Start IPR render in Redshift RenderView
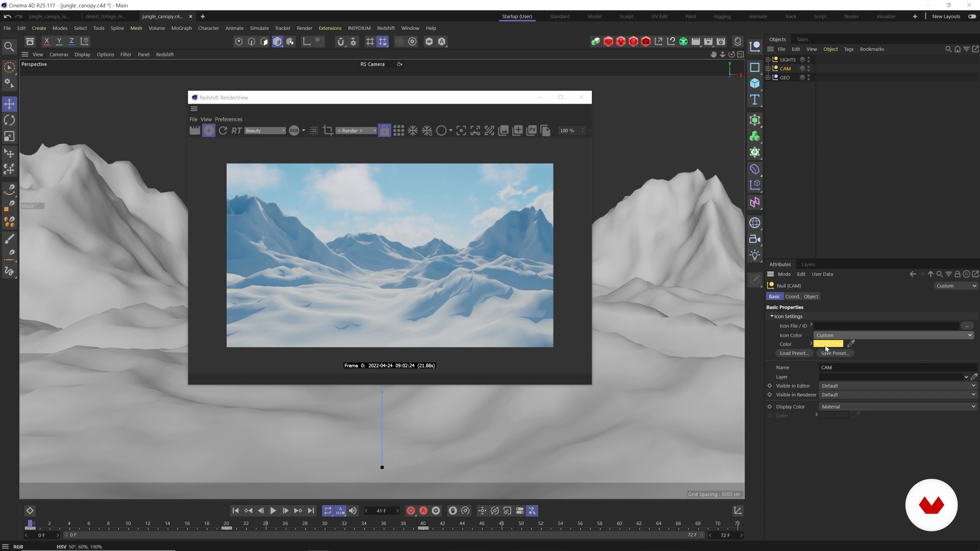This screenshot has width=980, height=551. pyautogui.click(x=209, y=130)
